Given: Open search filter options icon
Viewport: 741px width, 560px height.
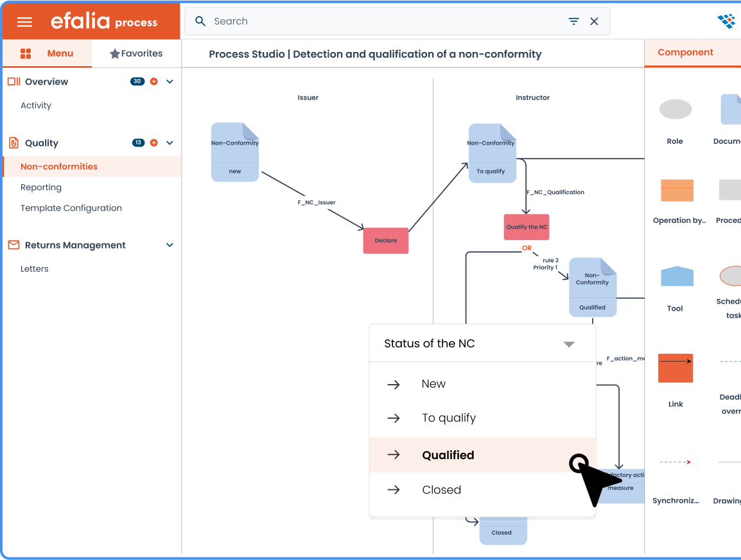Looking at the screenshot, I should pyautogui.click(x=573, y=21).
